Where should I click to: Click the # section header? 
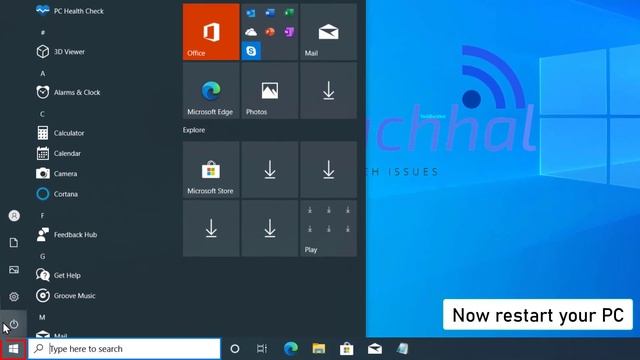point(42,33)
